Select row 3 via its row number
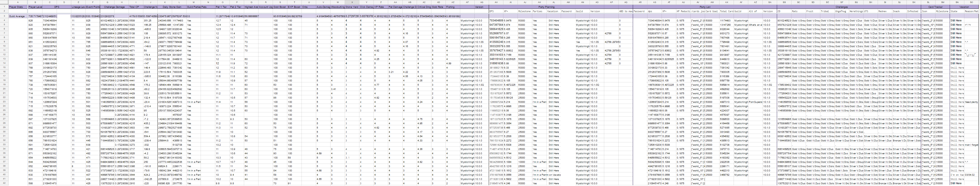This screenshot has height=186, width=980. pyautogui.click(x=4, y=16)
